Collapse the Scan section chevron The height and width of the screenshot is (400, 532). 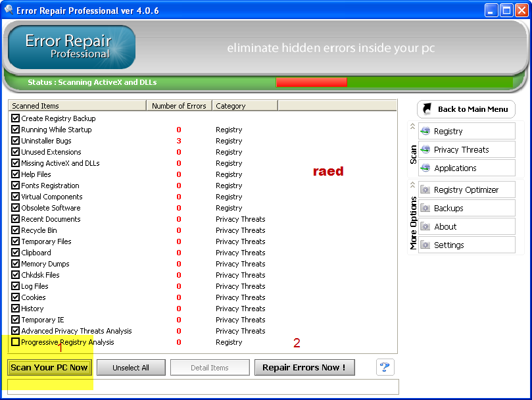point(412,126)
